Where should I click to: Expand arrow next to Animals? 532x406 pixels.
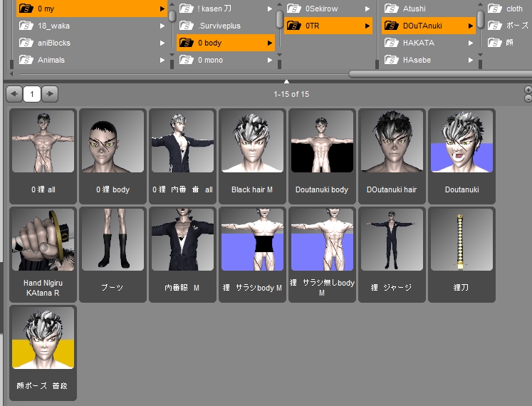click(x=162, y=60)
